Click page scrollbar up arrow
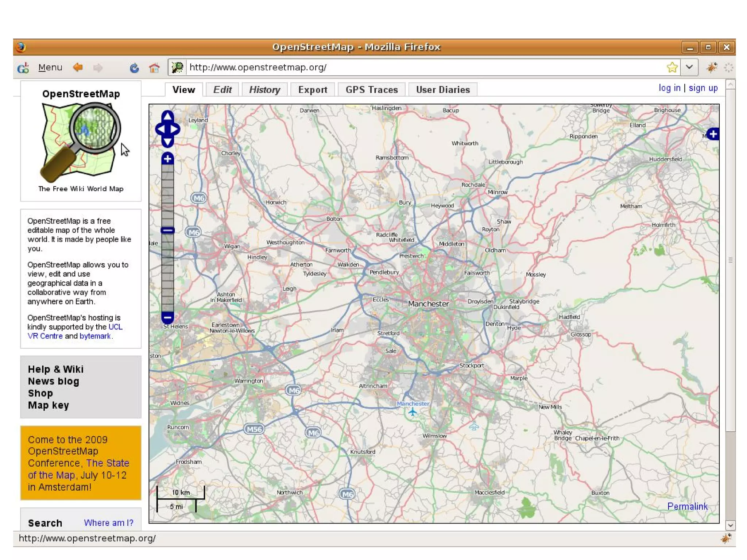Viewport: 747px width, 560px height. [x=730, y=85]
